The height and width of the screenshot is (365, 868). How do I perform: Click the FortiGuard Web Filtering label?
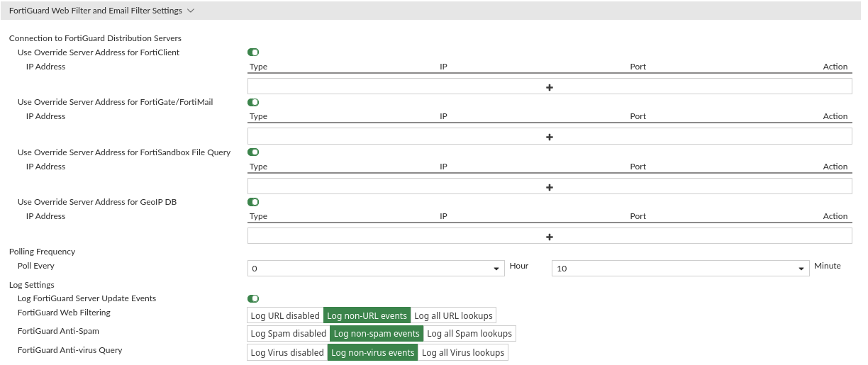tap(64, 313)
